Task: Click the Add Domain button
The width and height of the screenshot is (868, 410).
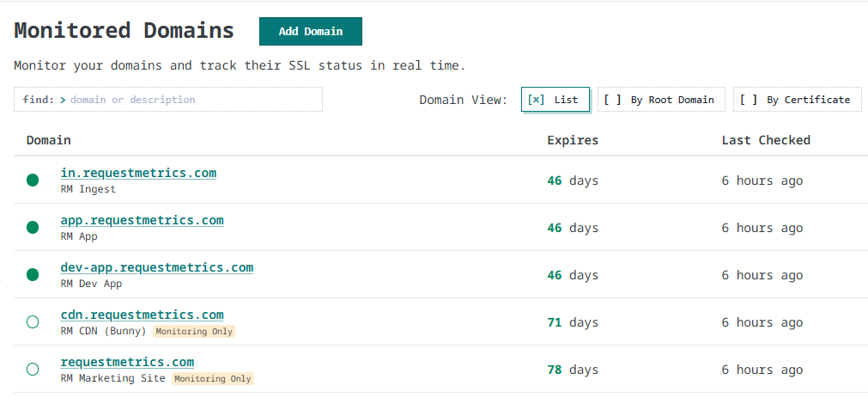Action: (x=311, y=32)
